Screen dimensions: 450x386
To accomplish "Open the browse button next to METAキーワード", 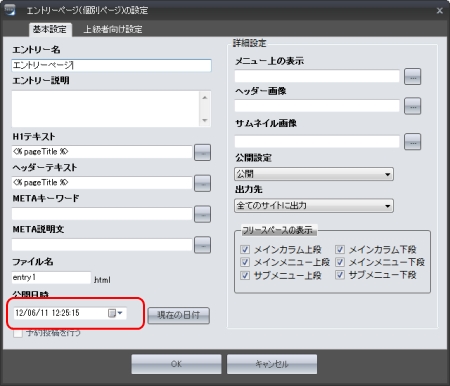I will coord(202,214).
